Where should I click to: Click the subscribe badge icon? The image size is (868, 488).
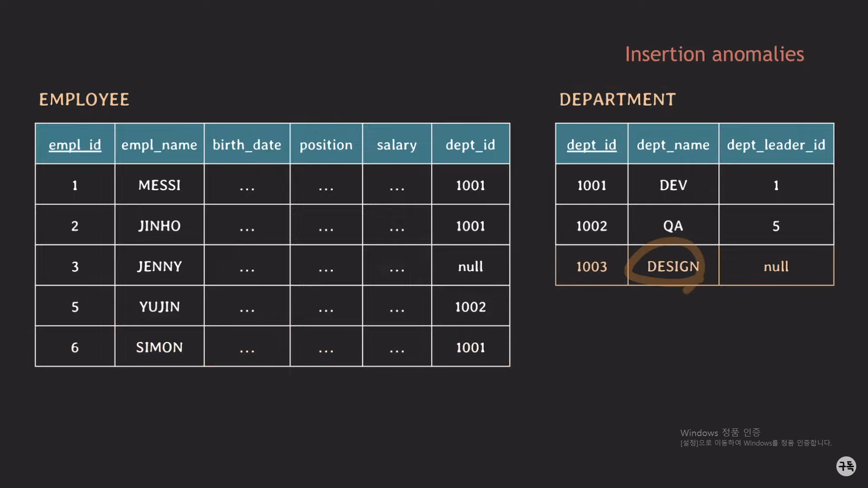pos(846,466)
